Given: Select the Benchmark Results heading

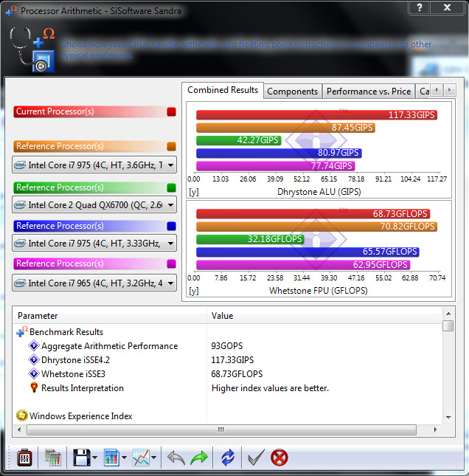Looking at the screenshot, I should [66, 332].
